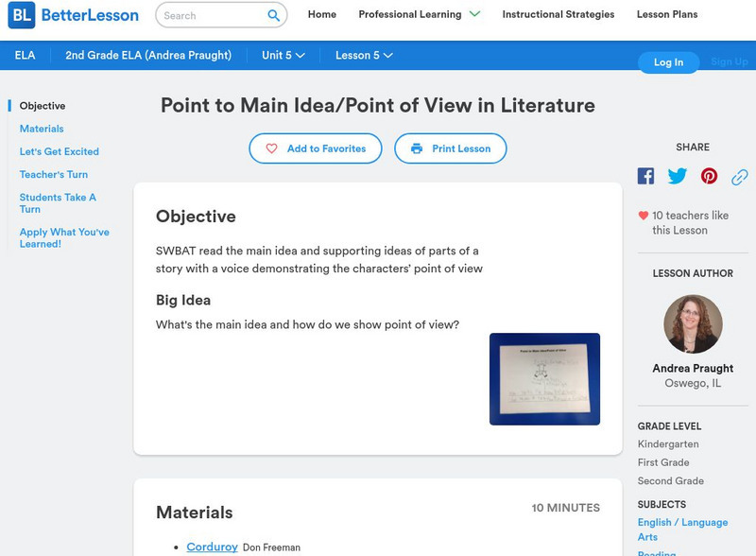Click the Print Lesson button

451,148
